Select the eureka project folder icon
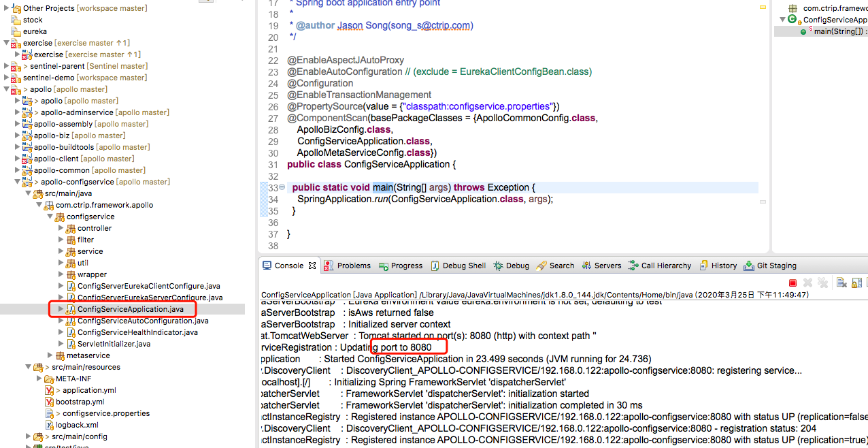The image size is (868, 448). point(16,31)
